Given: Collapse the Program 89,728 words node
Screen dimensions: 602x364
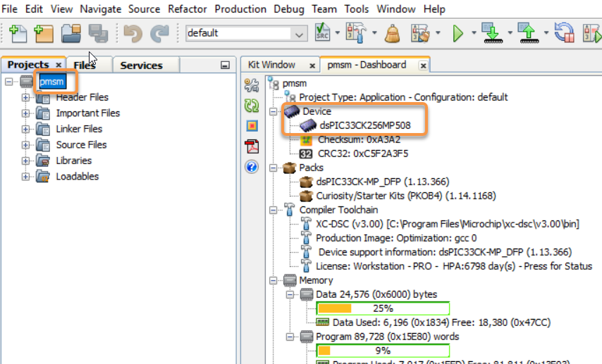Looking at the screenshot, I should point(290,337).
